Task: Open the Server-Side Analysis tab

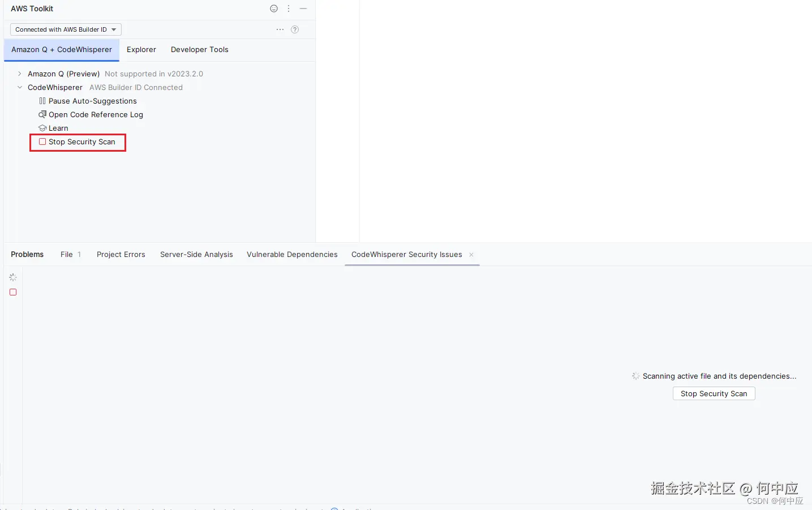Action: coord(196,255)
